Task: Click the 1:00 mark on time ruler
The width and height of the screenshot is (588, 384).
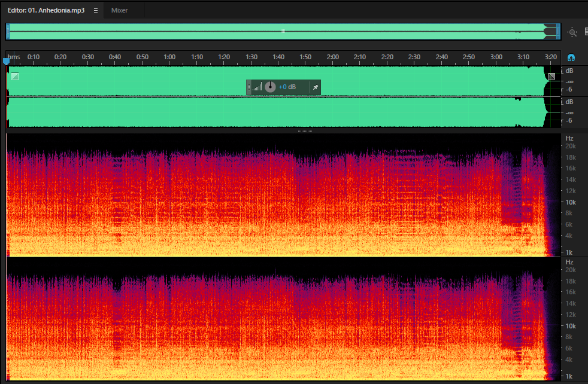Action: [169, 57]
